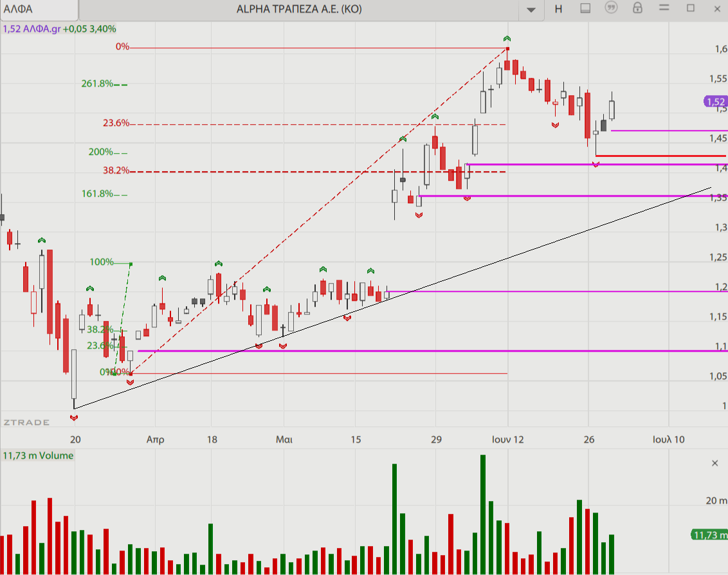Select the green 200% Fibonacci extension label
Viewport: 728px width, 575px height.
(101, 152)
